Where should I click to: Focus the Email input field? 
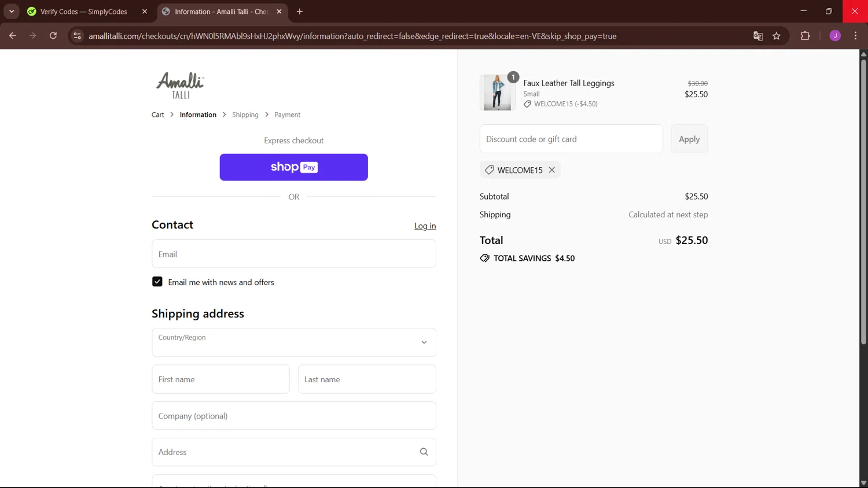tap(294, 254)
